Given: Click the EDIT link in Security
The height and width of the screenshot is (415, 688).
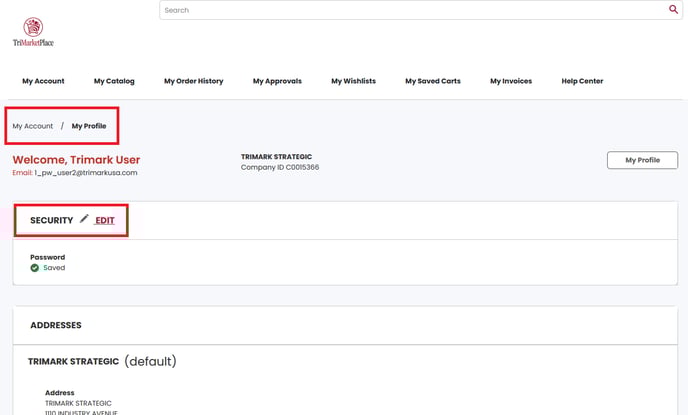Looking at the screenshot, I should [x=105, y=220].
